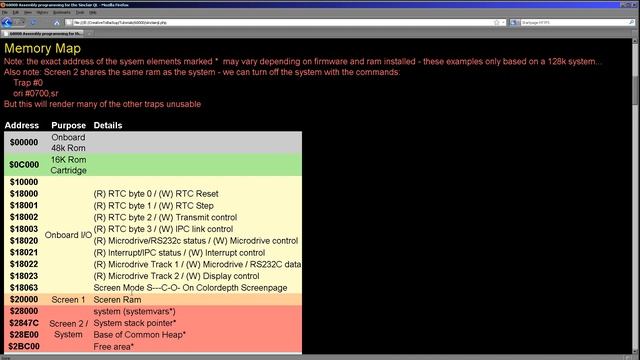The width and height of the screenshot is (640, 360).
Task: Open the search engine selector icon
Action: click(x=514, y=22)
